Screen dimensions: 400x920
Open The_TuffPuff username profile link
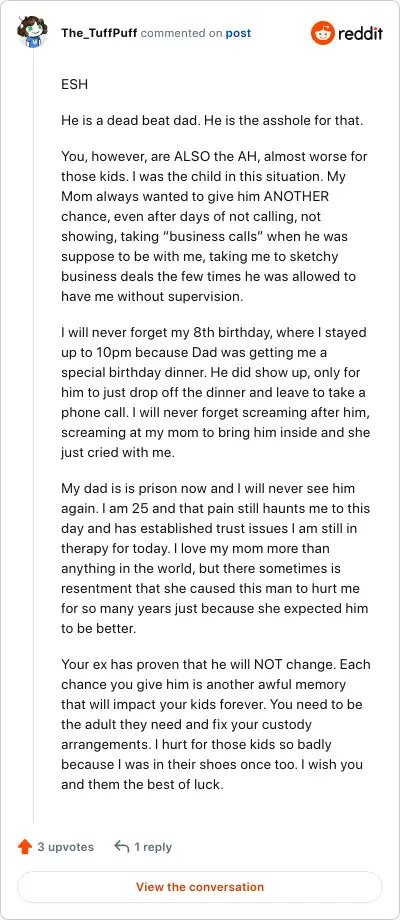click(x=99, y=33)
